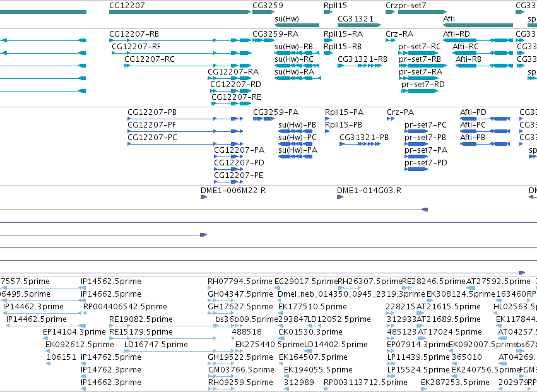Click EST label RE19082.5prime
This screenshot has height=392, width=537.
pos(141,319)
